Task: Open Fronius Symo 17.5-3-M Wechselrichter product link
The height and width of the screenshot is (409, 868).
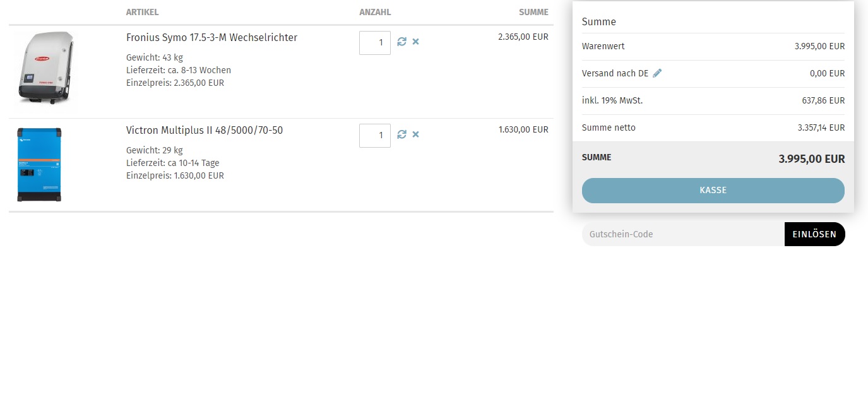Action: tap(211, 38)
